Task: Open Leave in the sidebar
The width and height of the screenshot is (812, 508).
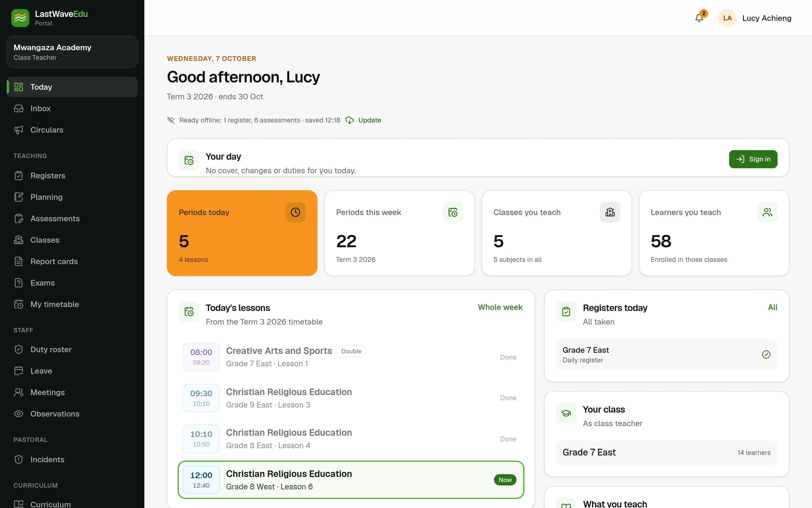Action: (x=72, y=371)
